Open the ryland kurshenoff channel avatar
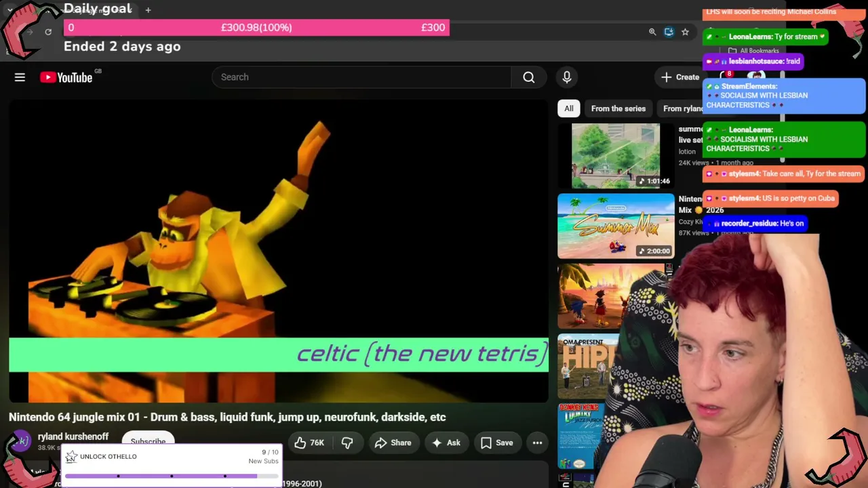This screenshot has height=488, width=868. tap(20, 442)
